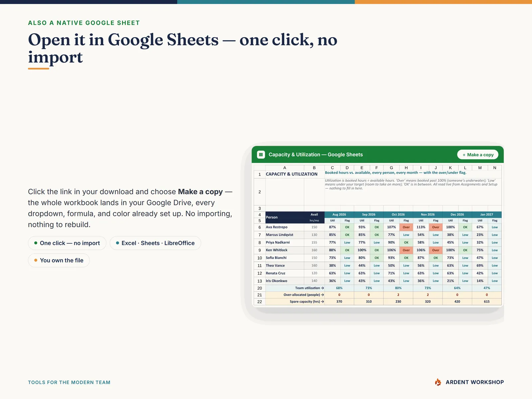
Task: Select column A header in the sheet
Action: [x=285, y=168]
